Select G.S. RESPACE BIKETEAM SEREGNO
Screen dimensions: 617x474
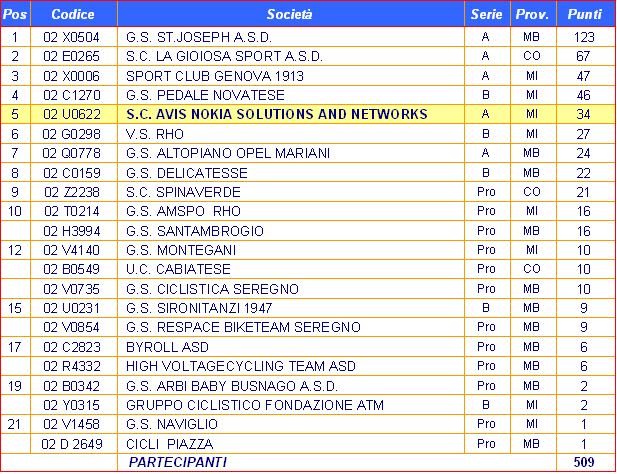[243, 327]
